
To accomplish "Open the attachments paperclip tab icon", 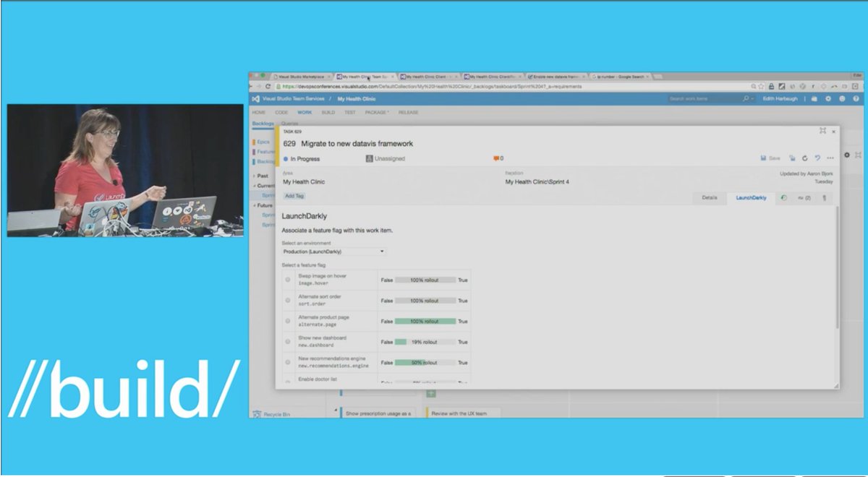I will click(824, 197).
